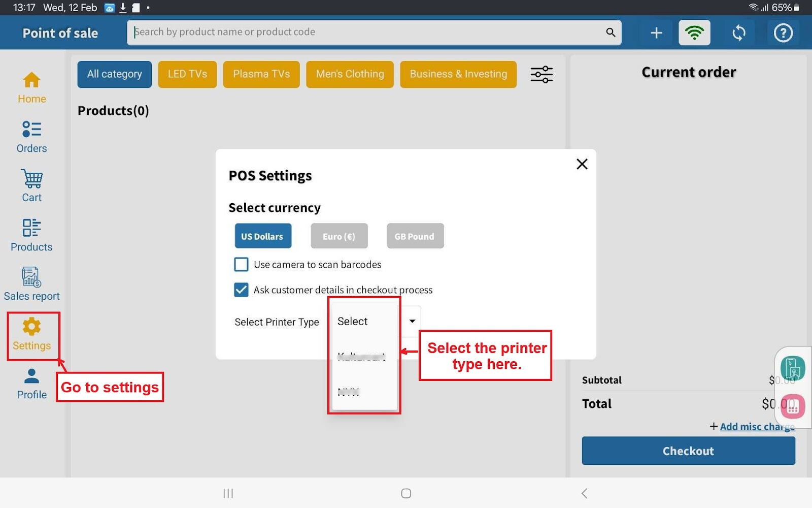Open the Cart sidebar icon

click(x=31, y=185)
